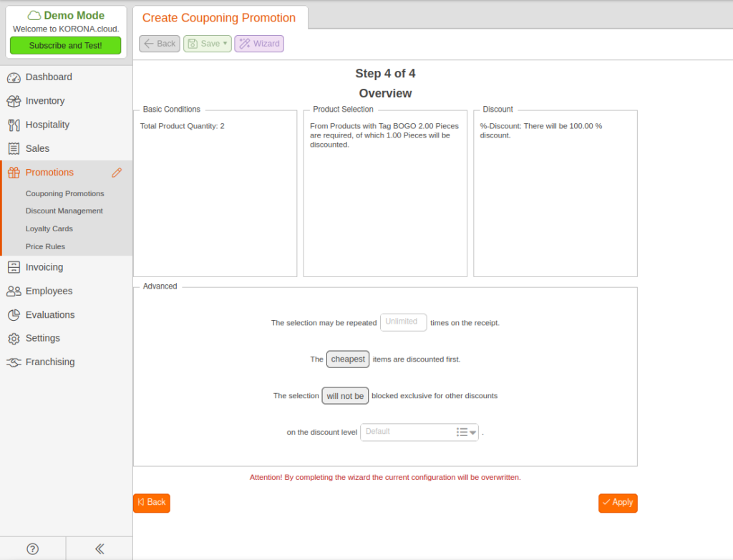Screen dimensions: 733x560
Task: Click the Subscribe and Test! button
Action: (65, 45)
